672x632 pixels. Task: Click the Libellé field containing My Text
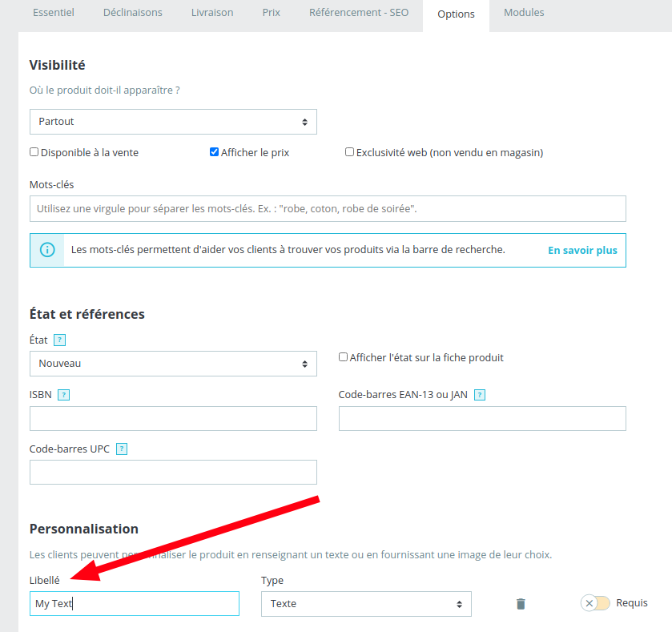135,604
